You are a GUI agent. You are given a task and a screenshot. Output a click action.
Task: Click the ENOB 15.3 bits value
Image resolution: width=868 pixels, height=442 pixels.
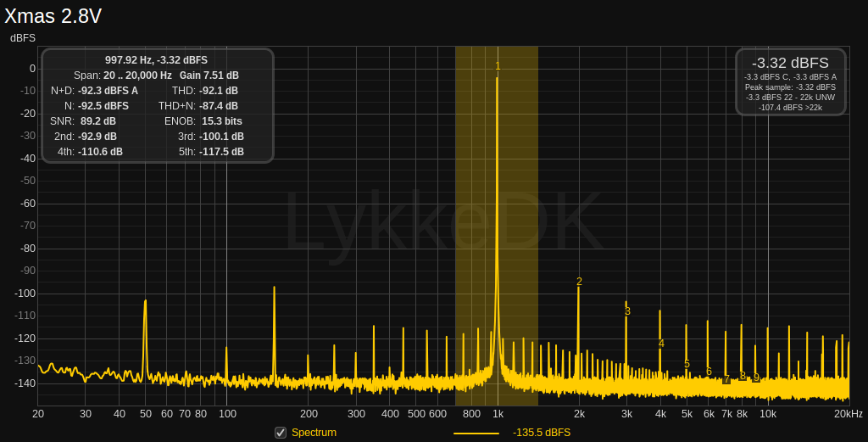pyautogui.click(x=222, y=120)
